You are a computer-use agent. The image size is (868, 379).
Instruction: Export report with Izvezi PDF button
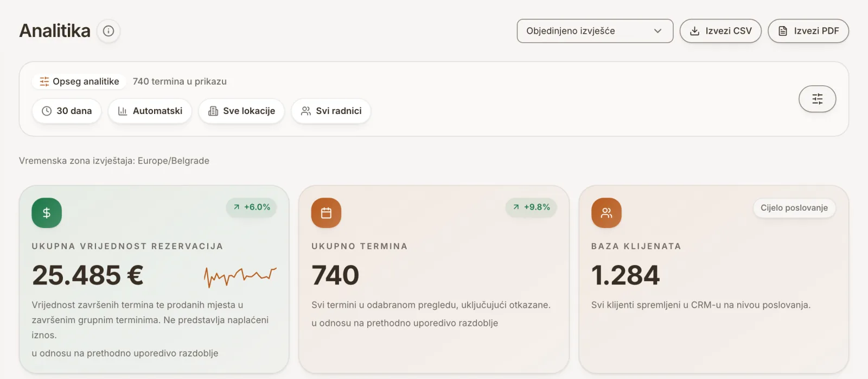click(x=808, y=31)
